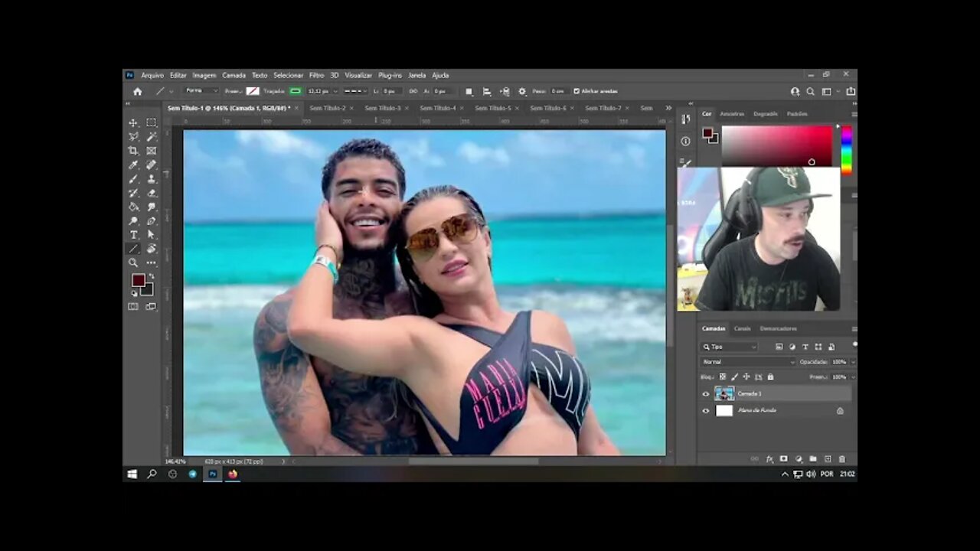Select the Hand tool
Screen dimensions: 980x551
(x=152, y=249)
